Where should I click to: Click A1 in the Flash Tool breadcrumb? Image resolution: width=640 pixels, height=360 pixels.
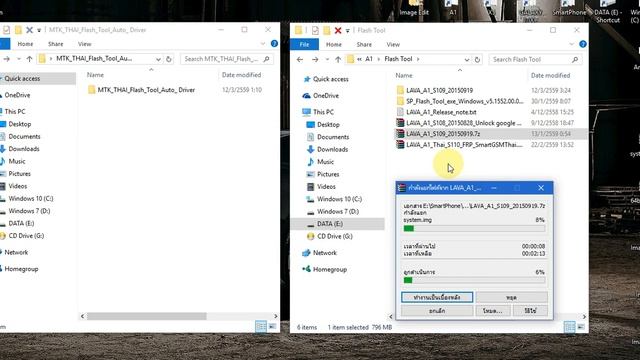click(369, 59)
